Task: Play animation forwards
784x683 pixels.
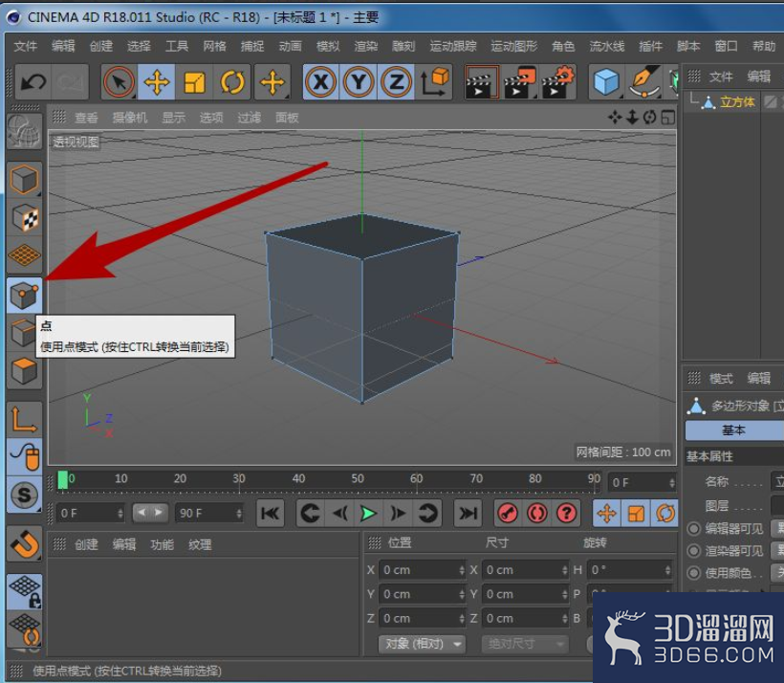Action: point(368,513)
